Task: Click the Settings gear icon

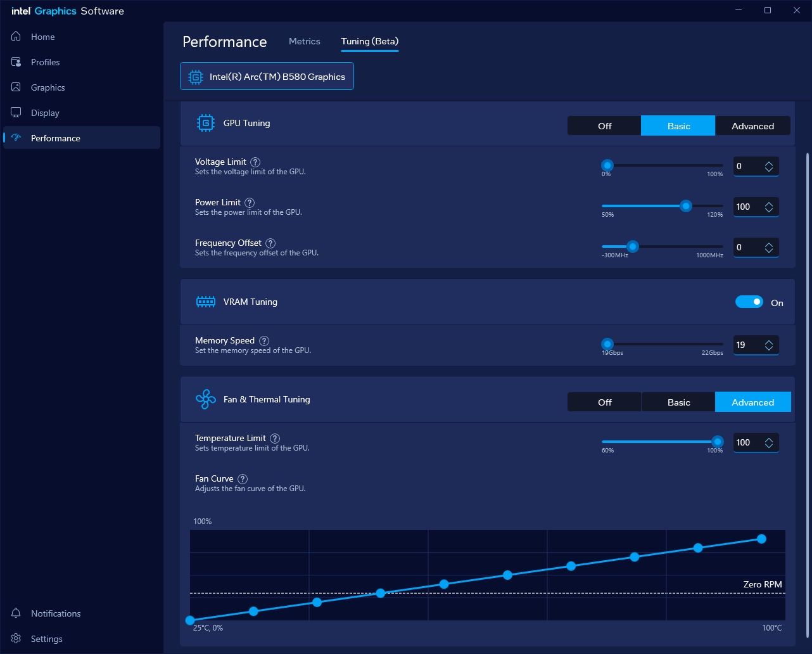Action: tap(16, 639)
